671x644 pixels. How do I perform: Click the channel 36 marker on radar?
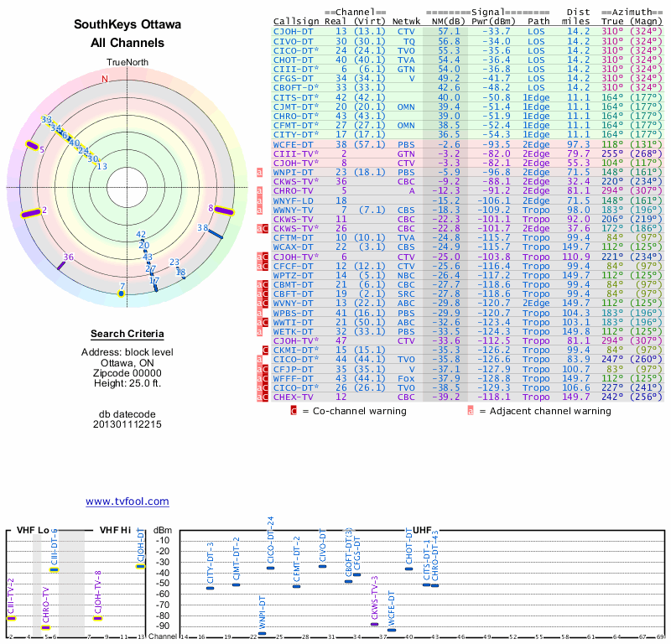tap(61, 264)
